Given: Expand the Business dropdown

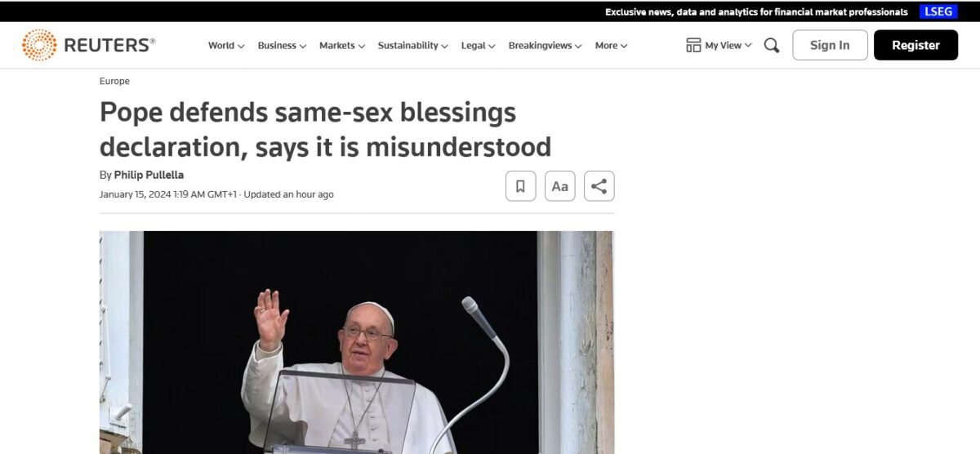Looking at the screenshot, I should point(282,46).
